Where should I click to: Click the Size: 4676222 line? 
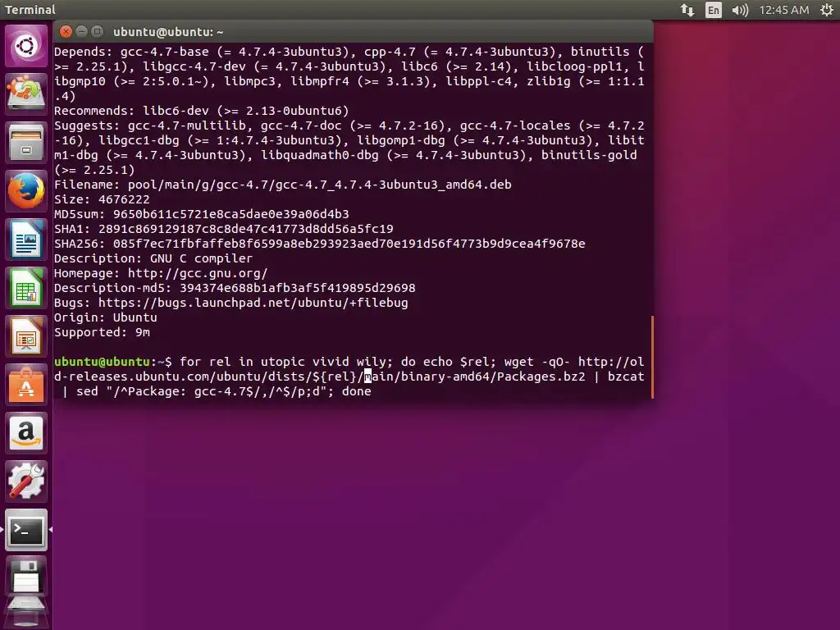tap(102, 199)
